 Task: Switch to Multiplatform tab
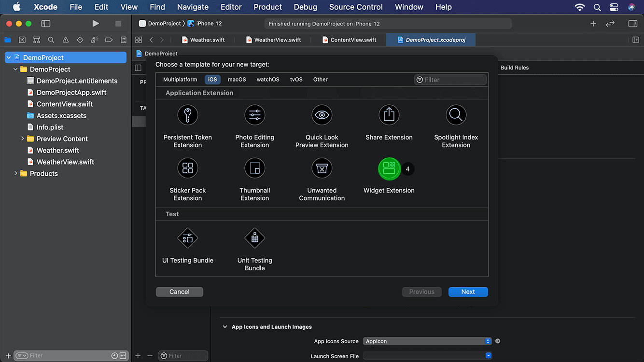180,80
